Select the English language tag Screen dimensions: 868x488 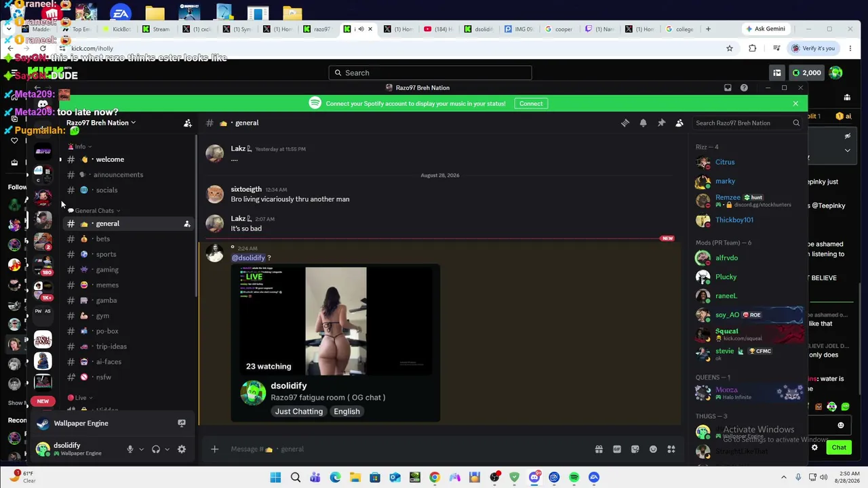coord(347,411)
